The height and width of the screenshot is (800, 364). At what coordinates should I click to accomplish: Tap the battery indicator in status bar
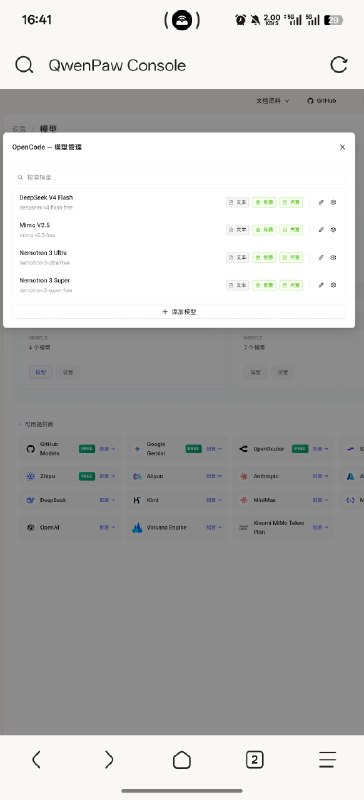click(x=334, y=20)
